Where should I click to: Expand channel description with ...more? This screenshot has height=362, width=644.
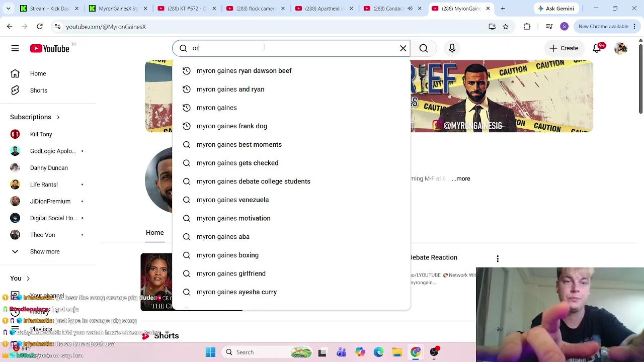pyautogui.click(x=461, y=178)
